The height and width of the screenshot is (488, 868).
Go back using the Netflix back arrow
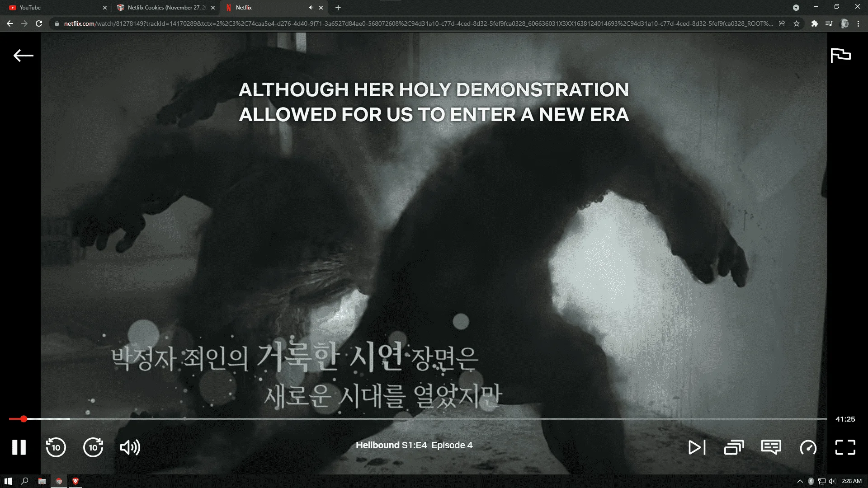click(24, 56)
